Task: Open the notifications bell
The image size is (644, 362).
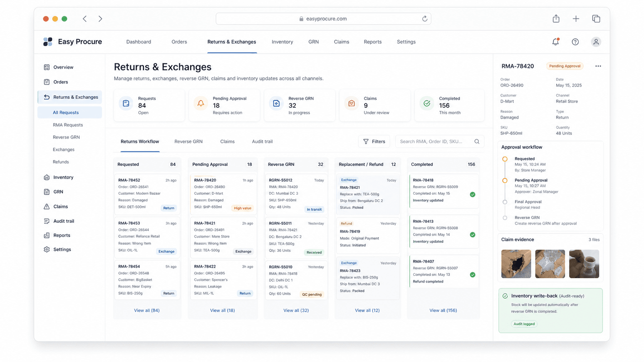Action: [555, 42]
